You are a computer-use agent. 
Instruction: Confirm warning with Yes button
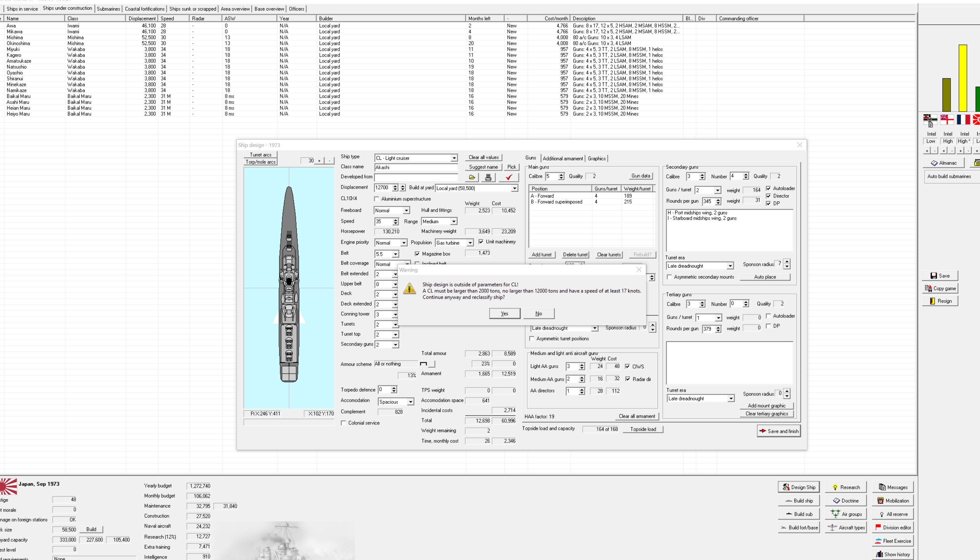click(x=504, y=314)
